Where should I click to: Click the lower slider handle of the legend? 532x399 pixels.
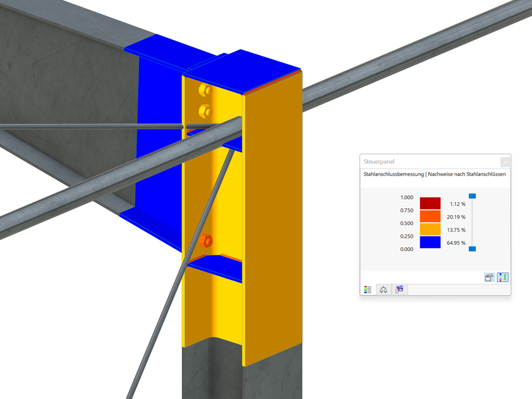click(472, 249)
